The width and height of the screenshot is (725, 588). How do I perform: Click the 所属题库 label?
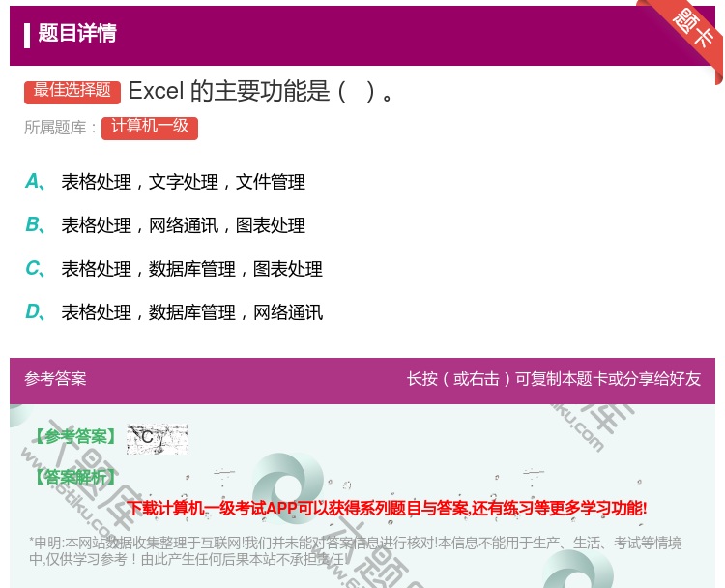coord(60,128)
